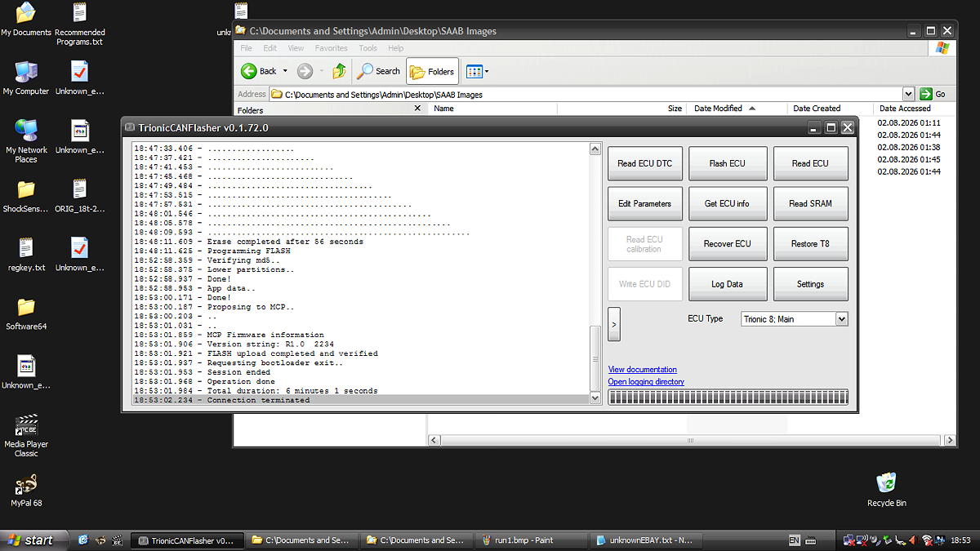Click Explorer horizontal scrollbar thumb

click(x=690, y=440)
